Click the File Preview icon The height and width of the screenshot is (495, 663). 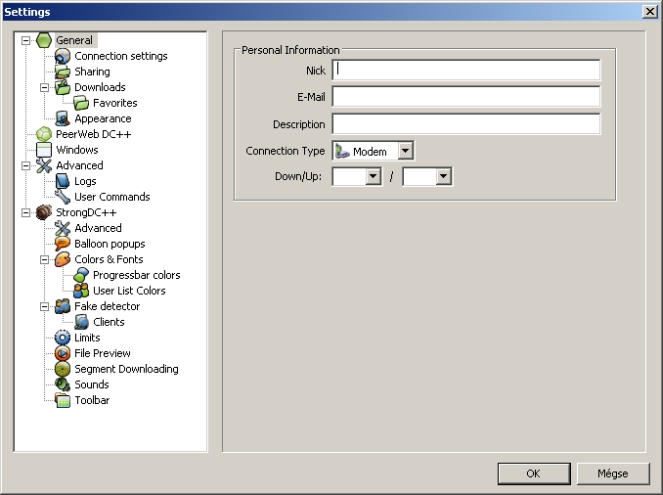pos(63,353)
